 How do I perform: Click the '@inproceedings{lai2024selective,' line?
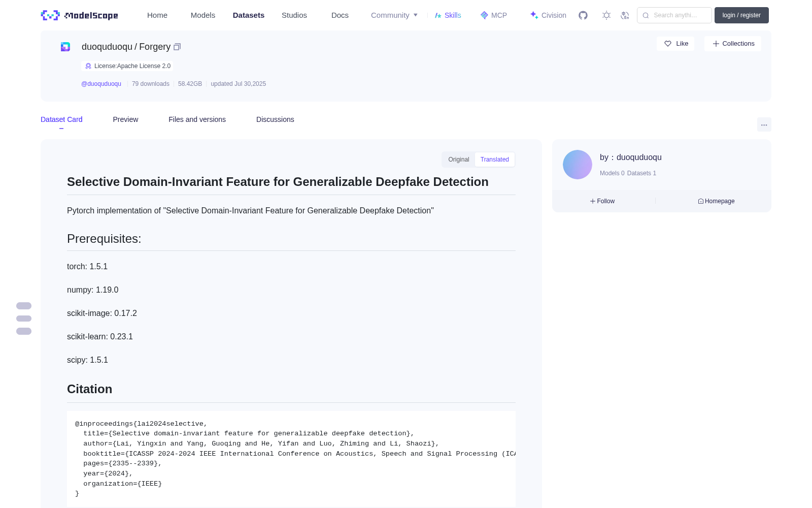[141, 424]
